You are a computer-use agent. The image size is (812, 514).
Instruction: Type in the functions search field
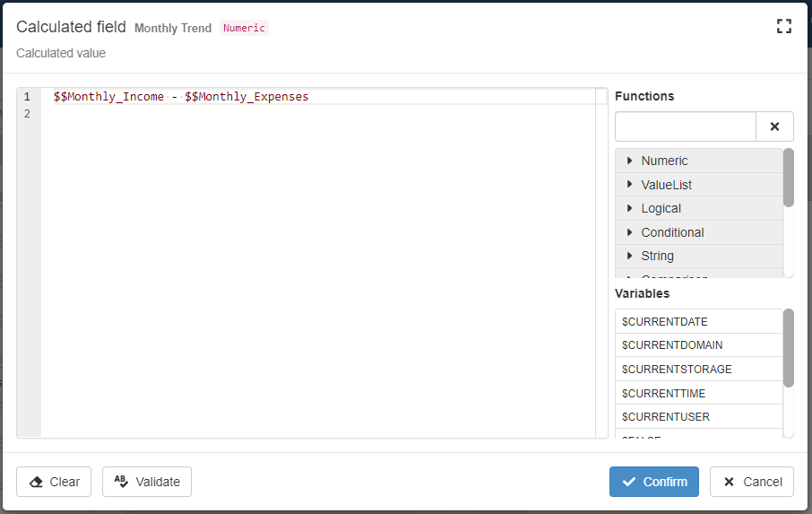686,127
